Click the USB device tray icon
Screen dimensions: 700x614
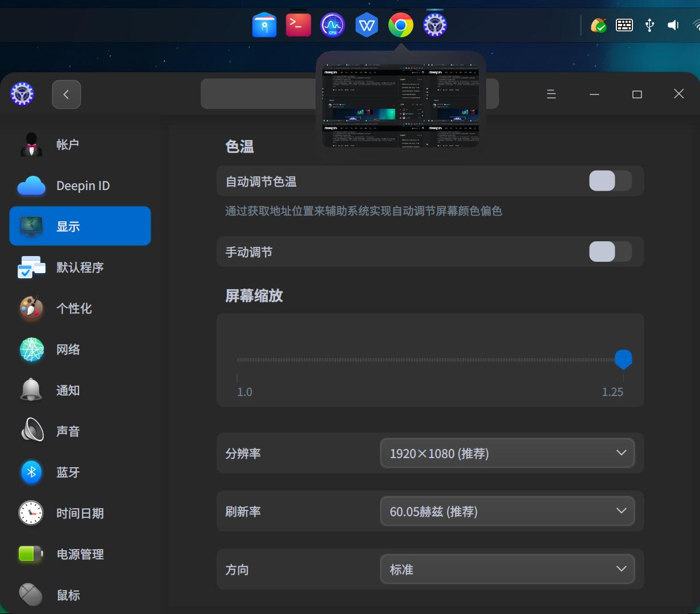[649, 25]
